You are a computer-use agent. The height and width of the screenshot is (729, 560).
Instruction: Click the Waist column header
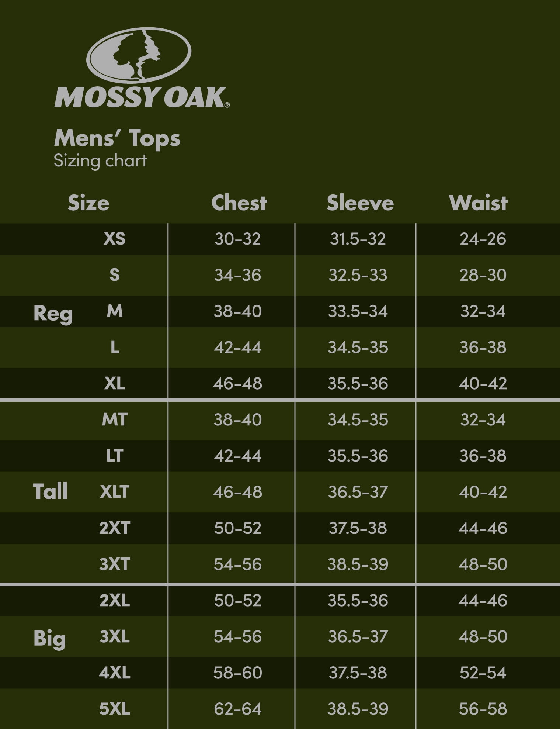pyautogui.click(x=479, y=203)
